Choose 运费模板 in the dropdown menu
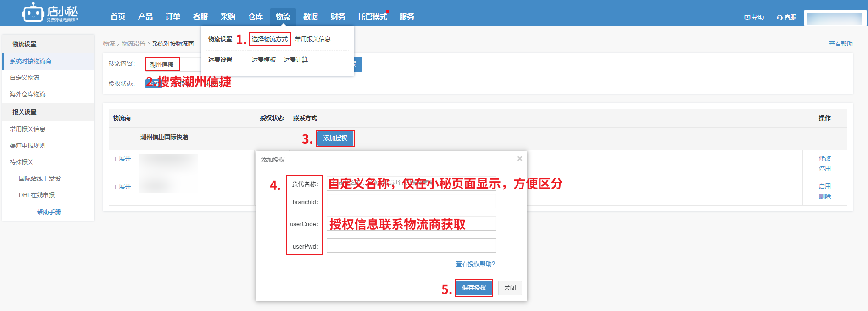 click(264, 60)
